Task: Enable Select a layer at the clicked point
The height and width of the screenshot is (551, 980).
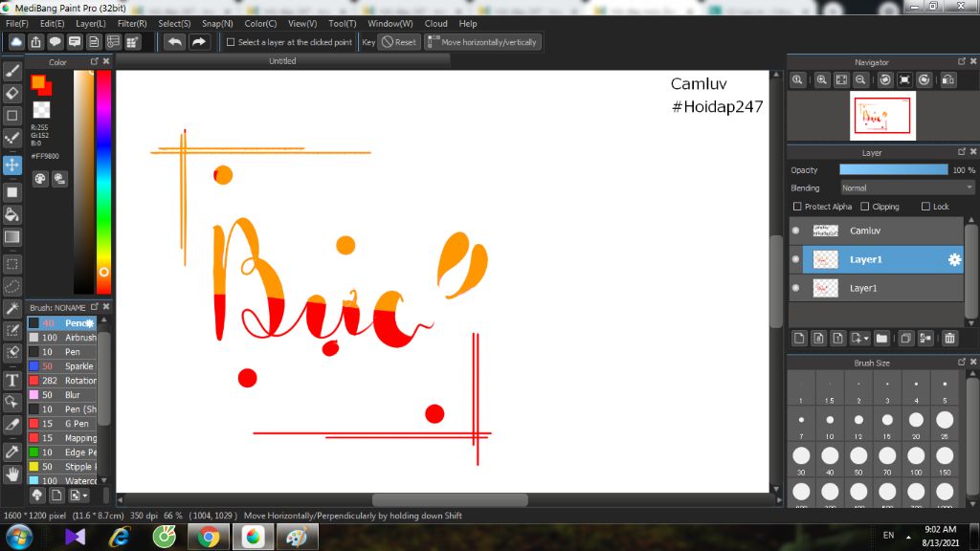Action: pyautogui.click(x=231, y=42)
